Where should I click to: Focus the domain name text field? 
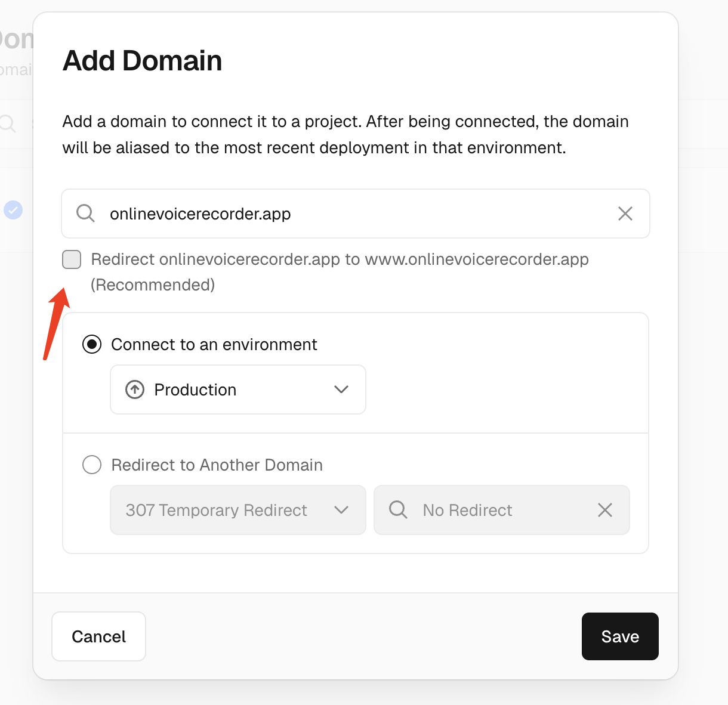pyautogui.click(x=358, y=214)
